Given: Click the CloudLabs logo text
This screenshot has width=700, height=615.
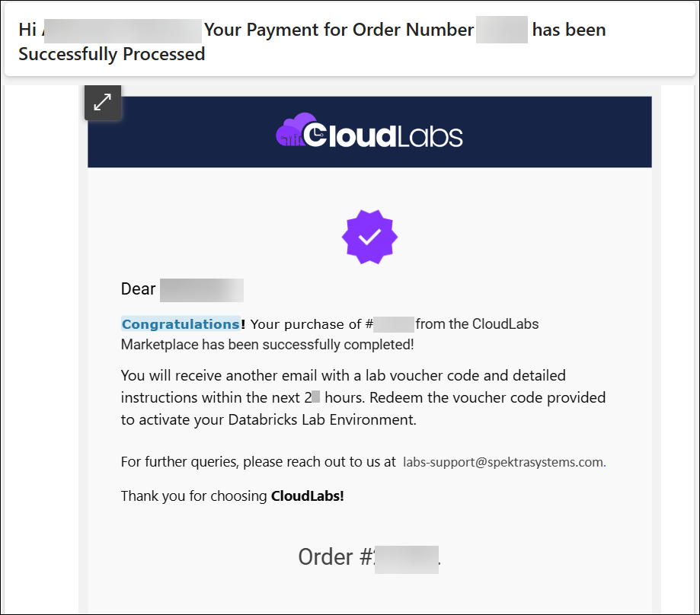Looking at the screenshot, I should coord(383,135).
